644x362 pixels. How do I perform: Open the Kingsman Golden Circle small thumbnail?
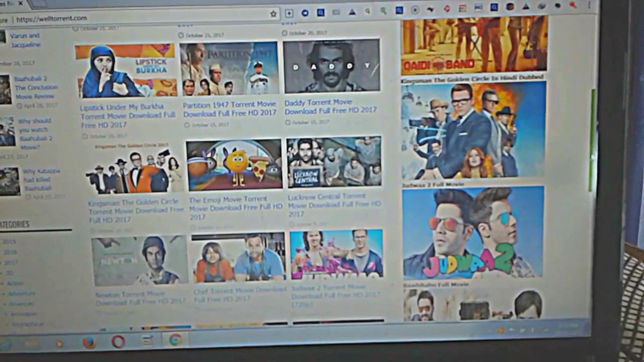click(134, 168)
